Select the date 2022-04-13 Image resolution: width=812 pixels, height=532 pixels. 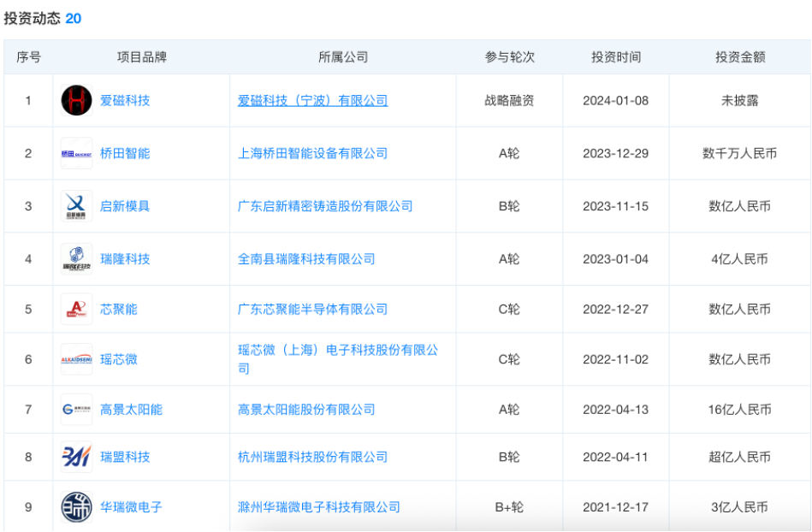click(x=616, y=410)
